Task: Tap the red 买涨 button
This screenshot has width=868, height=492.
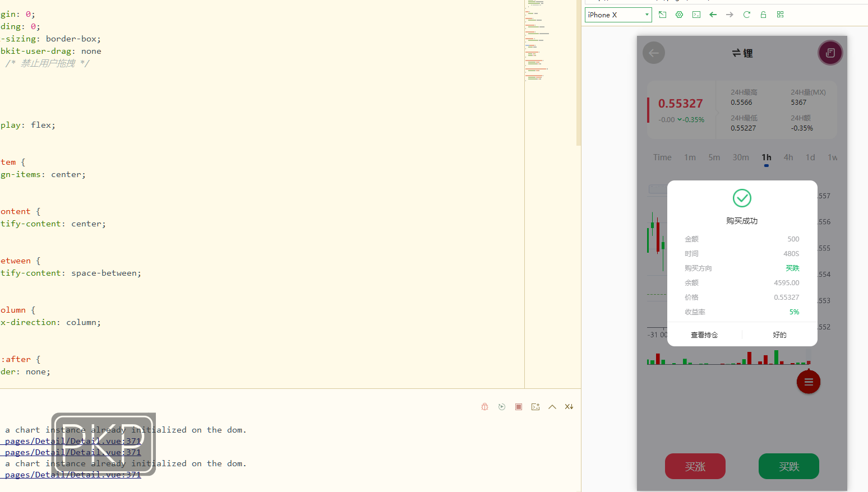Action: tap(695, 466)
